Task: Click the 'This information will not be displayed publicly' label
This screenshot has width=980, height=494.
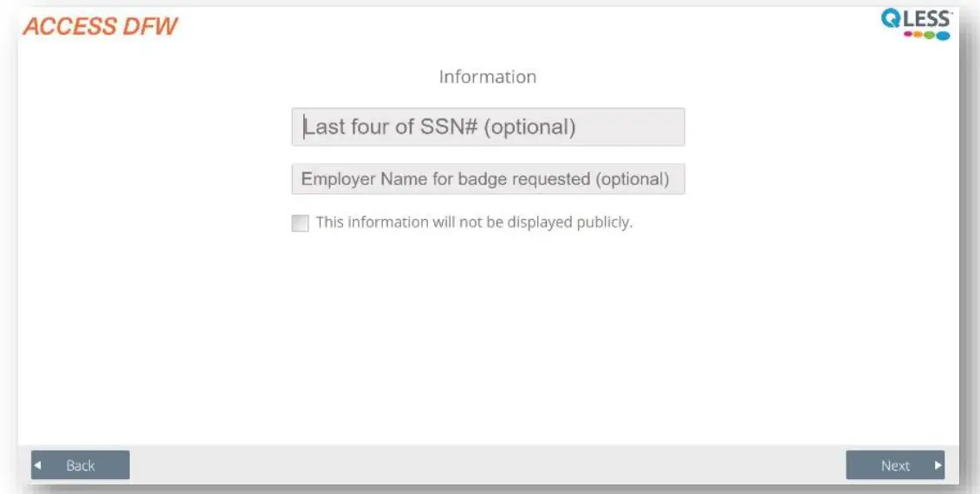Action: [474, 222]
